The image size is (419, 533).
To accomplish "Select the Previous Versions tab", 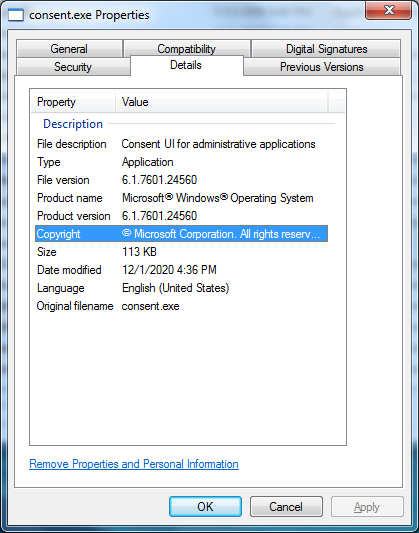I will [321, 67].
